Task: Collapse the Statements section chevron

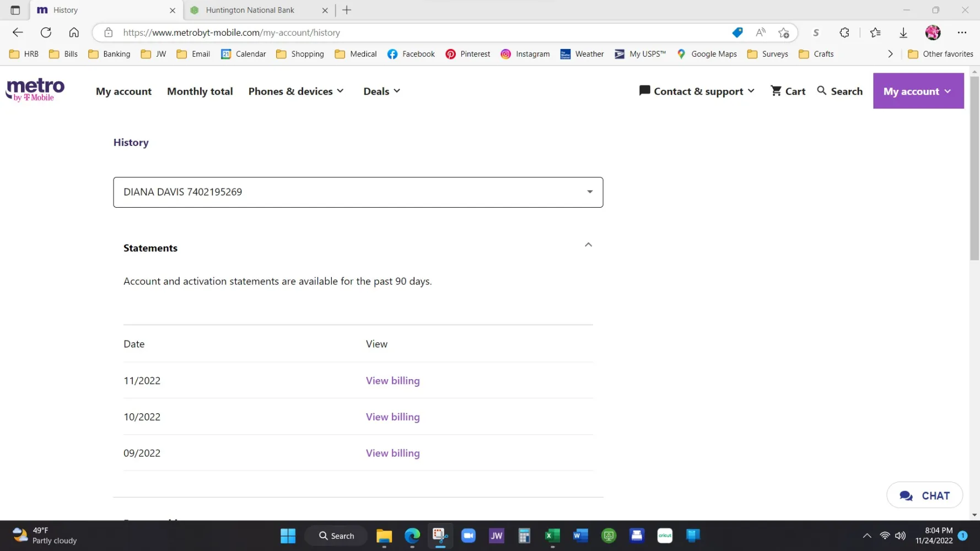Action: coord(588,245)
